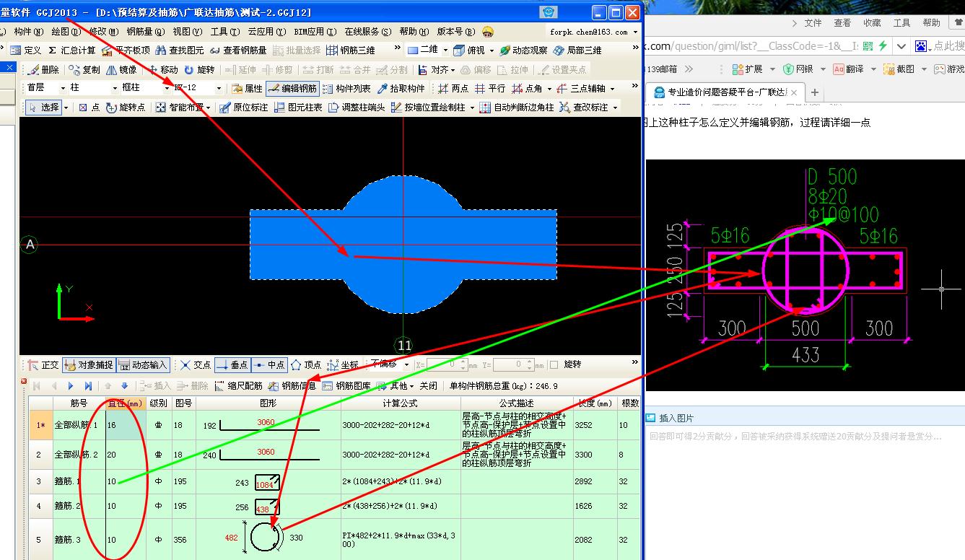965x560 pixels.
Task: Toggle 交点 intersection snap
Action: click(196, 365)
